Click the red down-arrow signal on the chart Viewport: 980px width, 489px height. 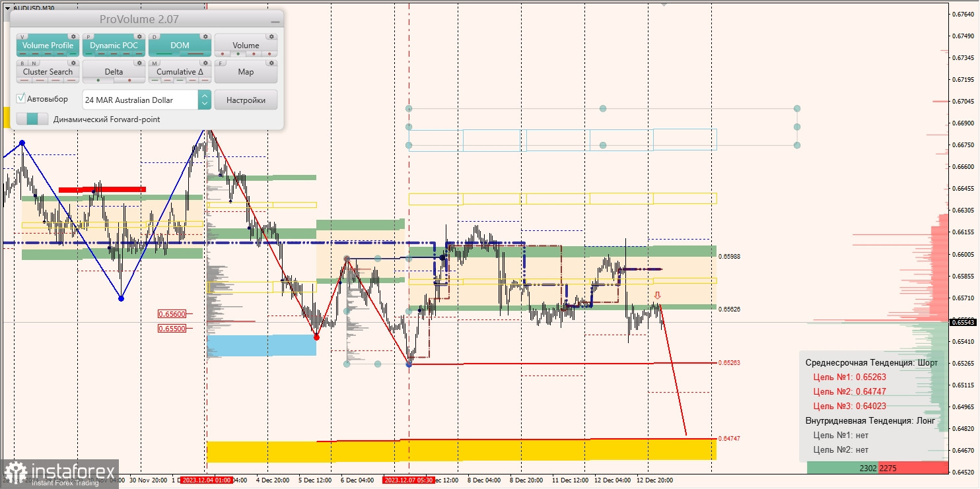(x=657, y=296)
